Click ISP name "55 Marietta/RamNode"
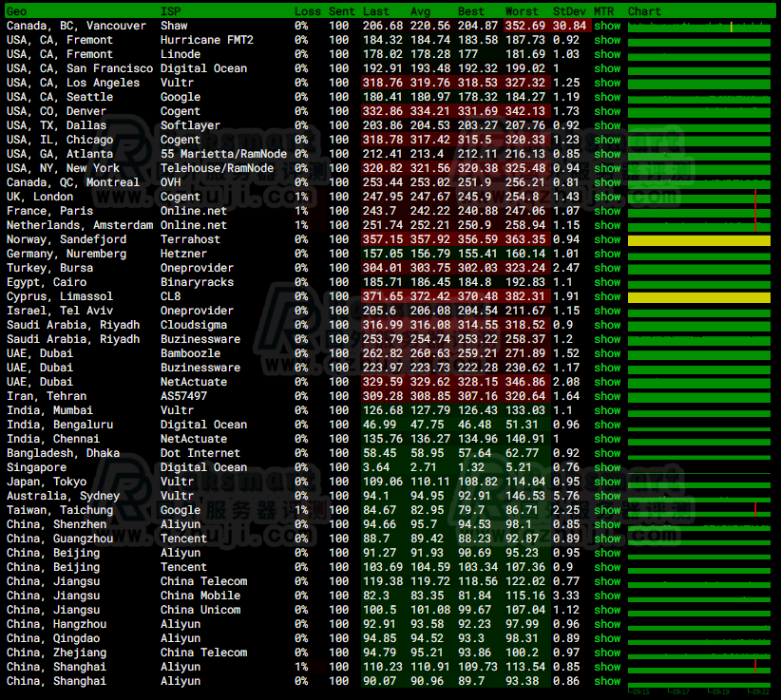The height and width of the screenshot is (700, 781). (x=223, y=154)
